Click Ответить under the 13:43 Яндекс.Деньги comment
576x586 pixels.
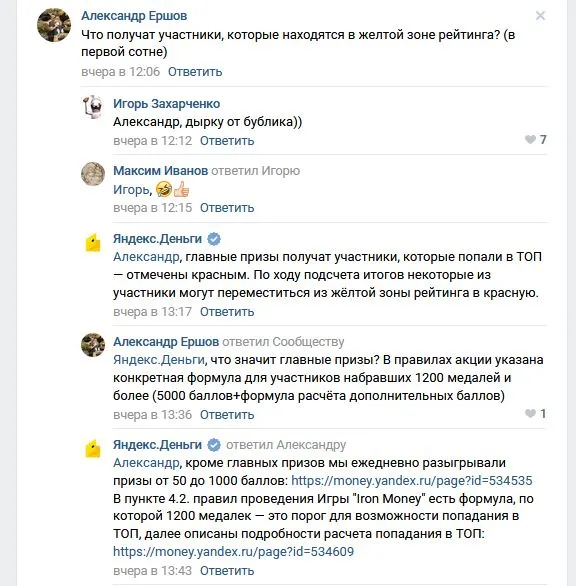[227, 571]
